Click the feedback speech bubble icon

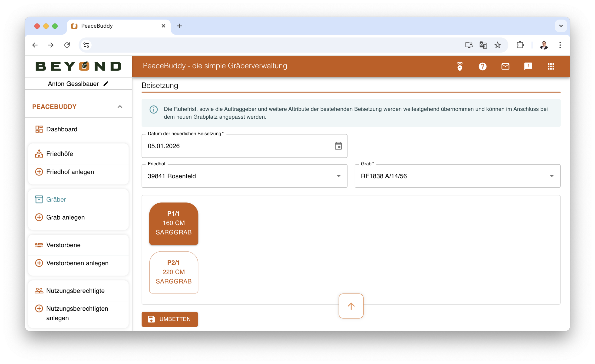pos(528,66)
